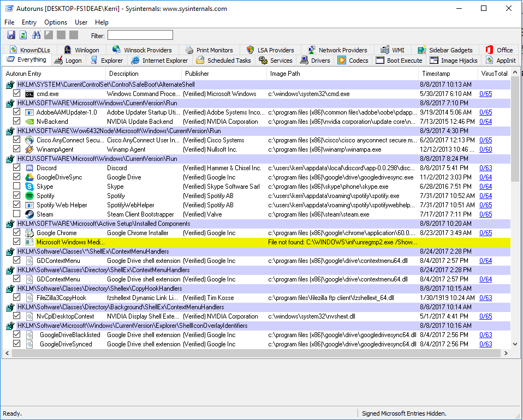Image resolution: width=523 pixels, height=420 pixels.
Task: Open the Entry menu
Action: [29, 22]
